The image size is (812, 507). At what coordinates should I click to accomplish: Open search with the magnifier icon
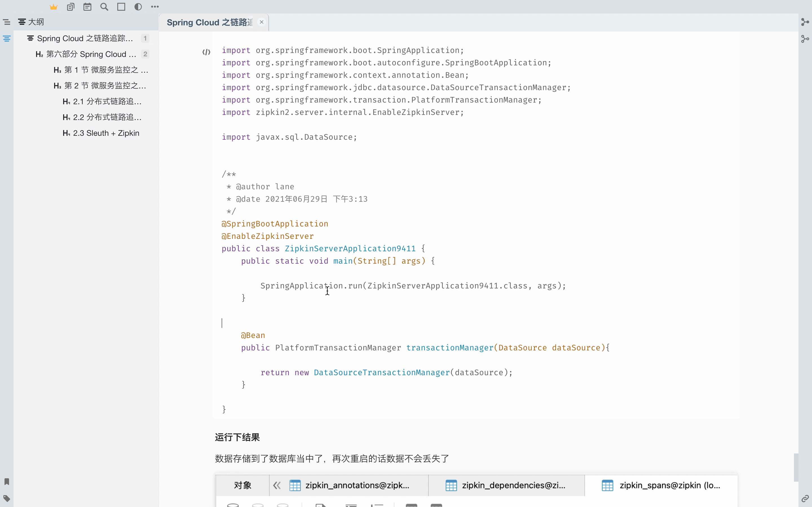coord(104,7)
